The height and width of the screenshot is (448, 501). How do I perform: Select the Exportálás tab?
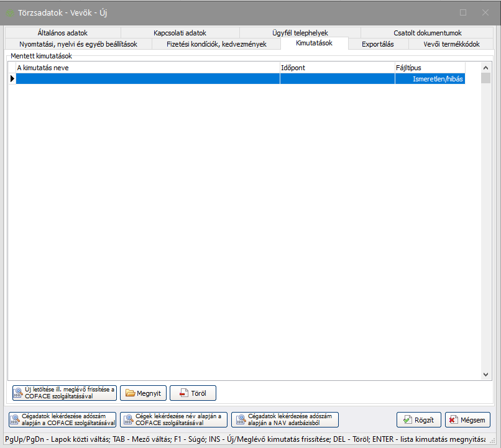[x=377, y=44]
